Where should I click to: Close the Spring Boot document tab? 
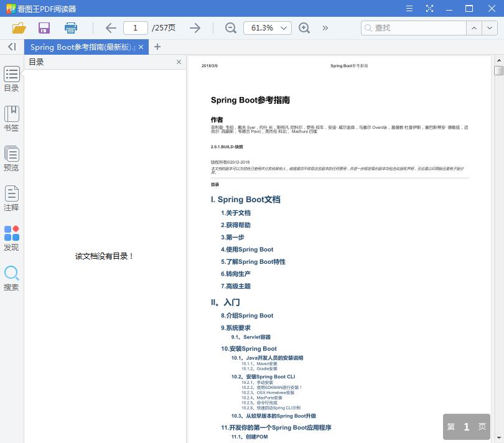[141, 47]
